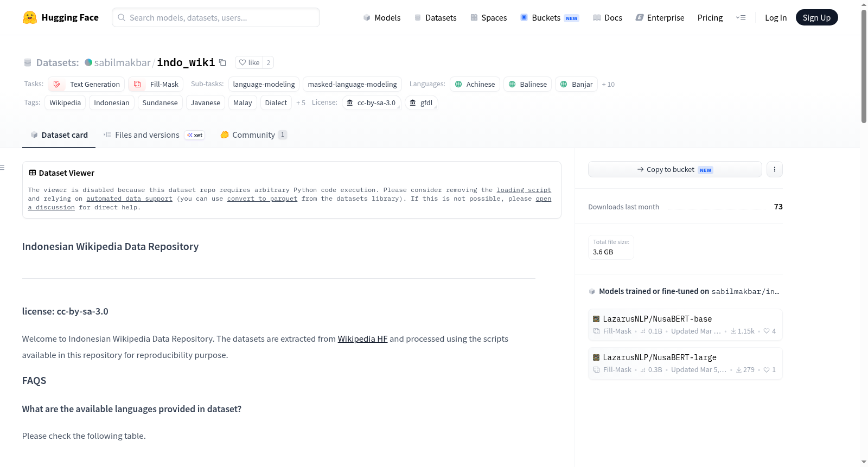
Task: Click the xet badge on Files tab
Action: (195, 135)
